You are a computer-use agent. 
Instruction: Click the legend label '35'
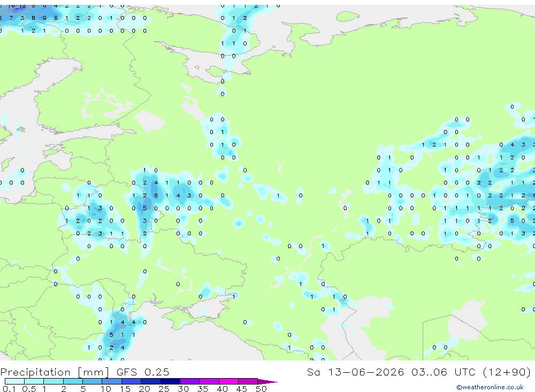203,389
